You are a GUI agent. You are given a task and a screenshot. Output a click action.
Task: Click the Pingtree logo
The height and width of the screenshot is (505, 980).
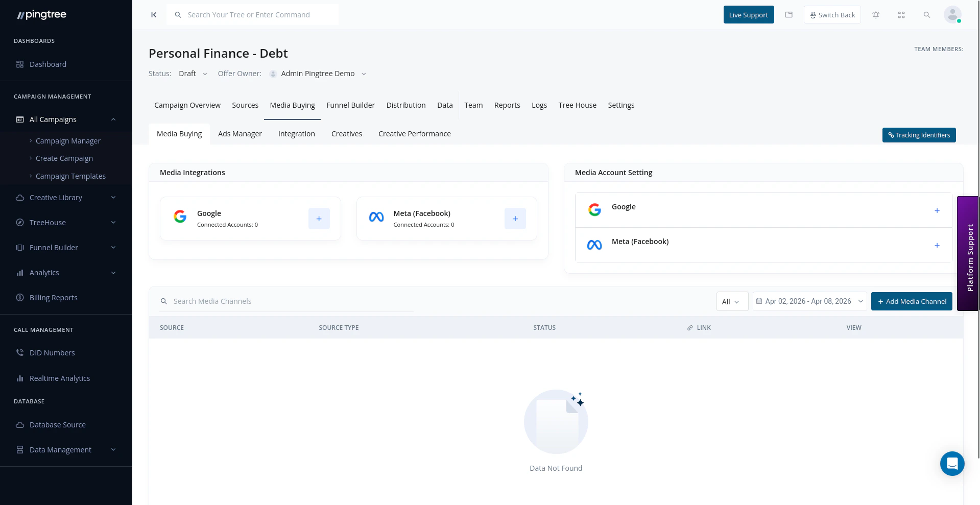click(41, 15)
